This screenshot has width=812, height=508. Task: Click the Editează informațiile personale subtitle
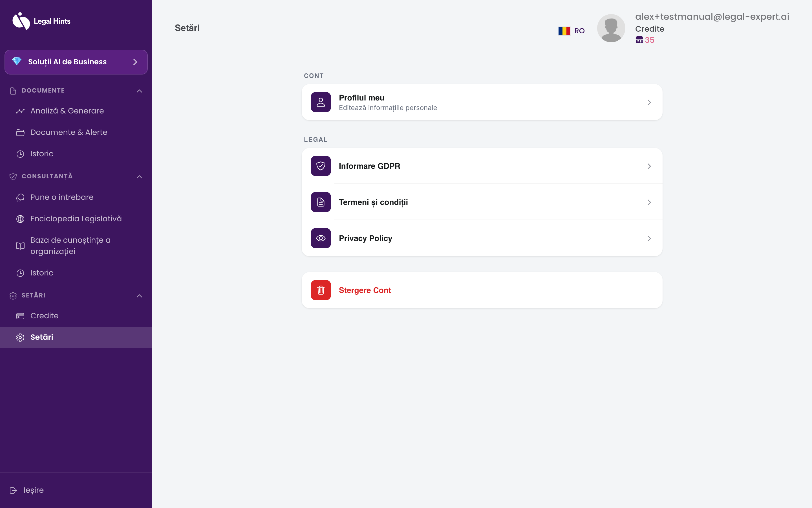(x=388, y=108)
